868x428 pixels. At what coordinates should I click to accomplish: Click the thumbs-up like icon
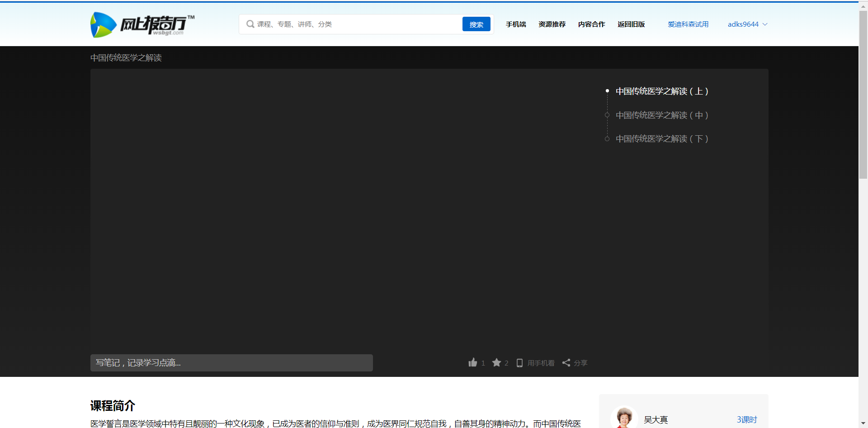473,362
